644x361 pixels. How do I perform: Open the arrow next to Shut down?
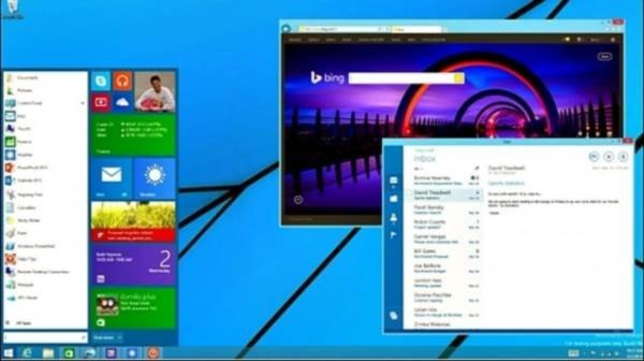tap(119, 337)
